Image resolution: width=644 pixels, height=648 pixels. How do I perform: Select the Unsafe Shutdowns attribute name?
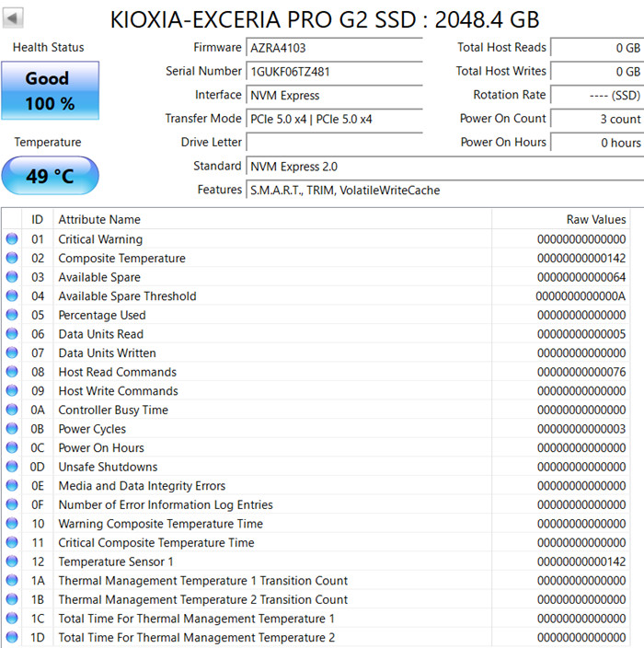(108, 467)
